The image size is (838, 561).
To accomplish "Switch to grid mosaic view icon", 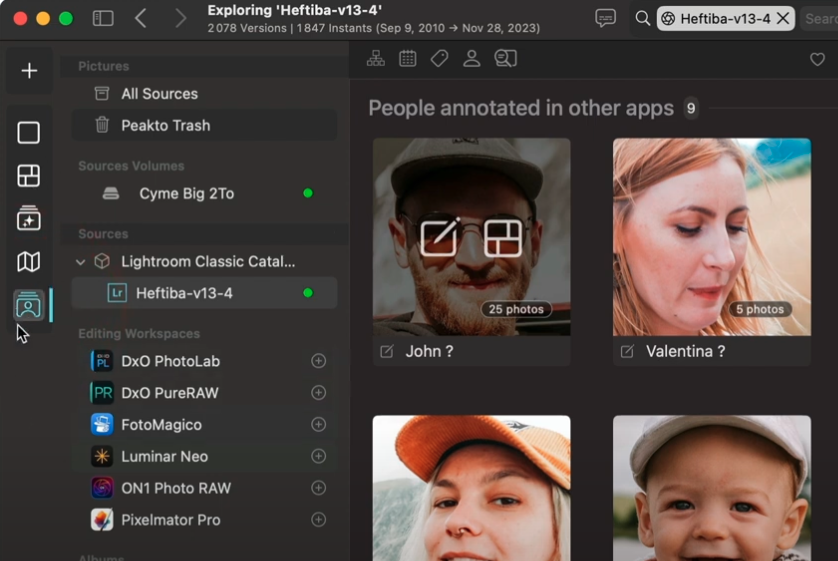I will point(28,175).
